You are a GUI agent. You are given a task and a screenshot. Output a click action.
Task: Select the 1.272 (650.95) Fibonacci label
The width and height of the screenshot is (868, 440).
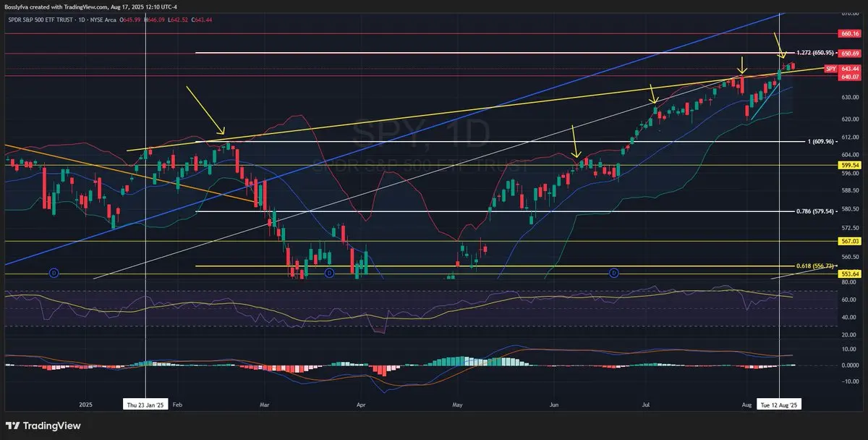click(x=815, y=53)
